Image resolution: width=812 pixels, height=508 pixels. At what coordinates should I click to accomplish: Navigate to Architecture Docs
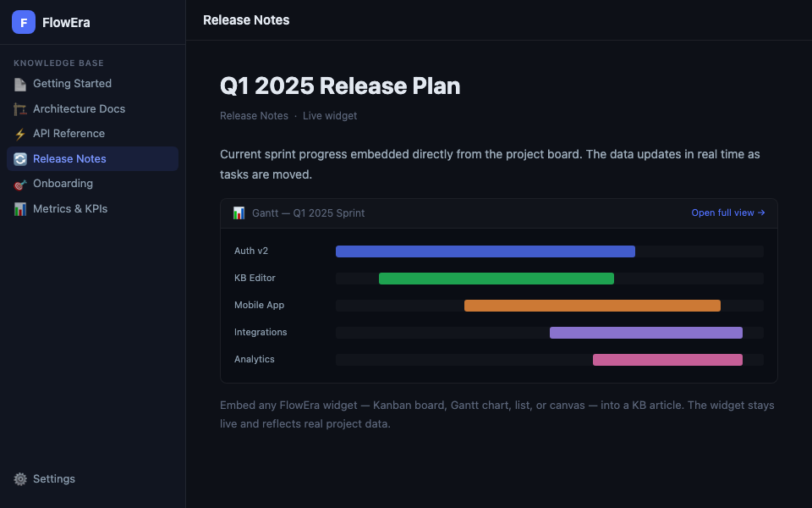[x=79, y=109]
